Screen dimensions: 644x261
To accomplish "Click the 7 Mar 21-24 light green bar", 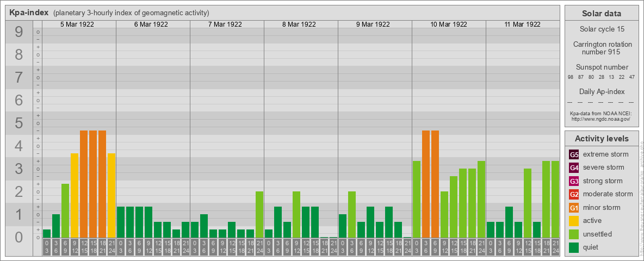I will pos(259,214).
